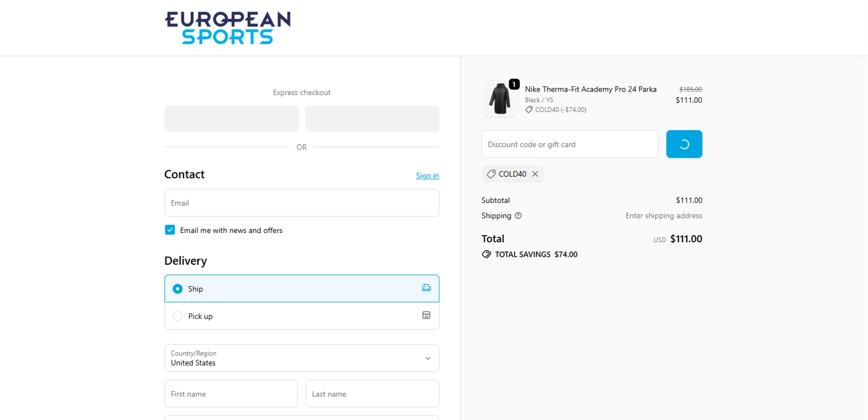Click the TOTAL SAVINGS $74.00 text
Viewport: 868px width, 420px height.
point(536,254)
